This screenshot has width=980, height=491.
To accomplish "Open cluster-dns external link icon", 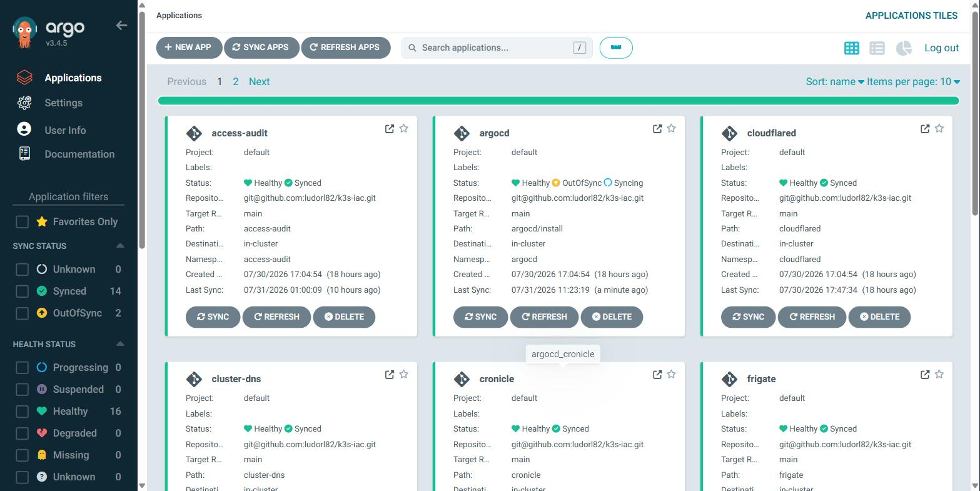I will (x=390, y=374).
